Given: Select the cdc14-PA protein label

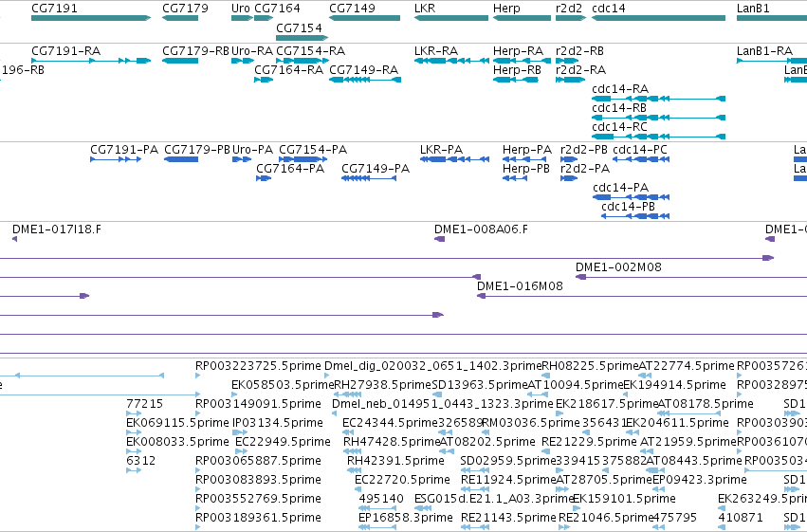Looking at the screenshot, I should (621, 188).
